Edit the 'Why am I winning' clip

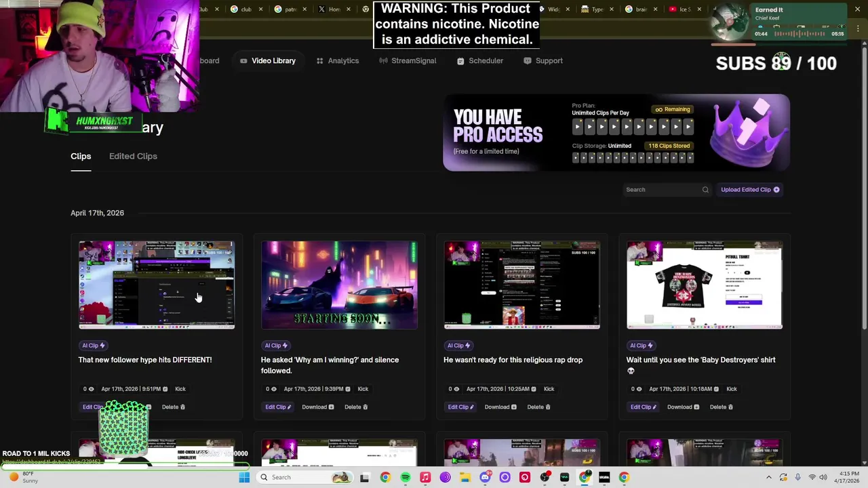(278, 407)
